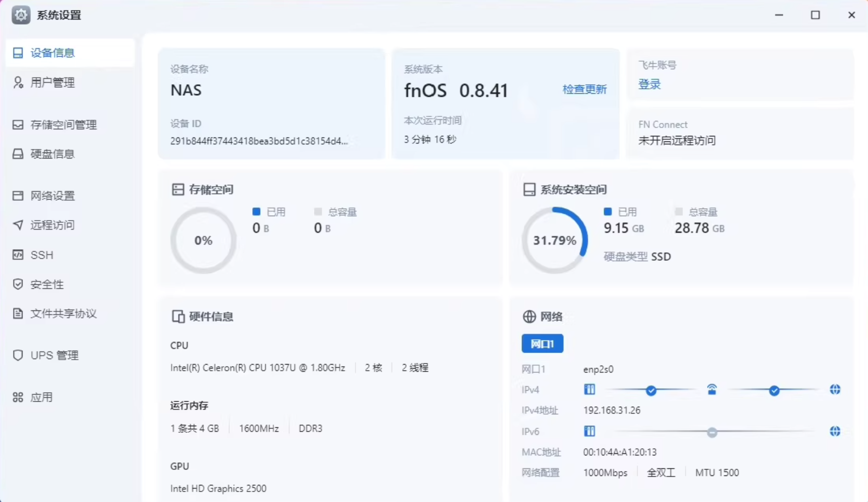This screenshot has width=868, height=502.
Task: Click the 硬件信息 header icon
Action: [178, 316]
